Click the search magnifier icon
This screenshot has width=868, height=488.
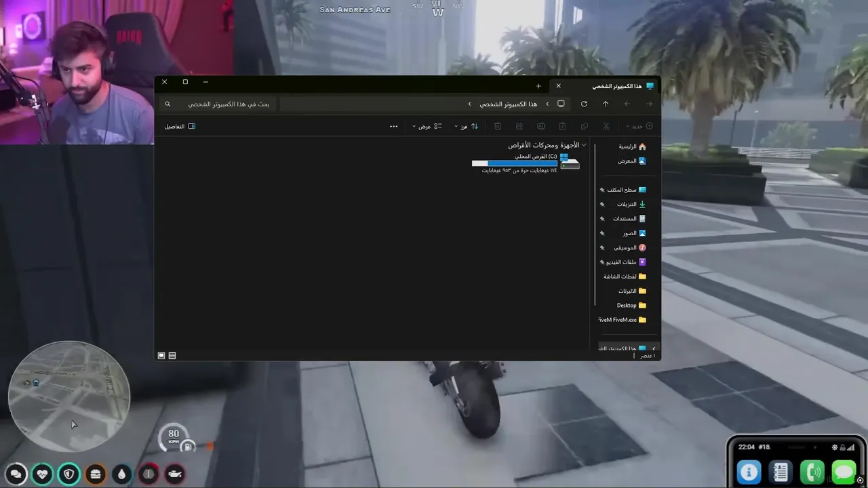pos(167,104)
